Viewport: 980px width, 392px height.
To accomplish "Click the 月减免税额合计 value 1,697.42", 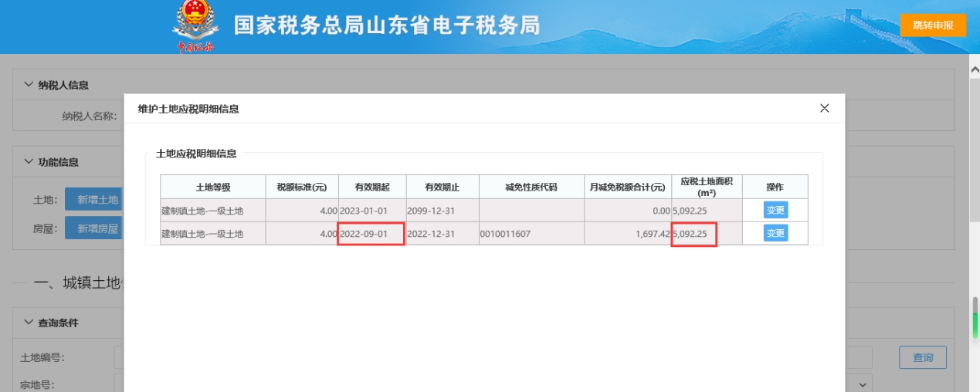I will [627, 233].
